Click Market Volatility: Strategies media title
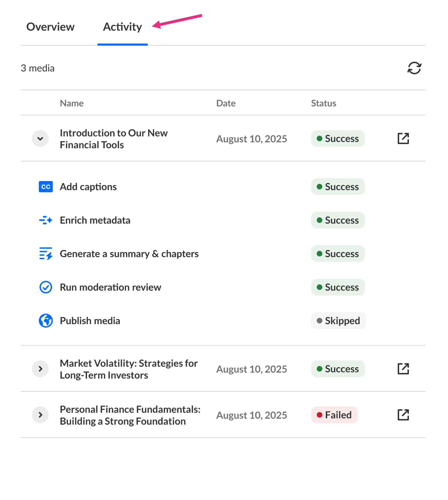This screenshot has height=500, width=448. 129,369
